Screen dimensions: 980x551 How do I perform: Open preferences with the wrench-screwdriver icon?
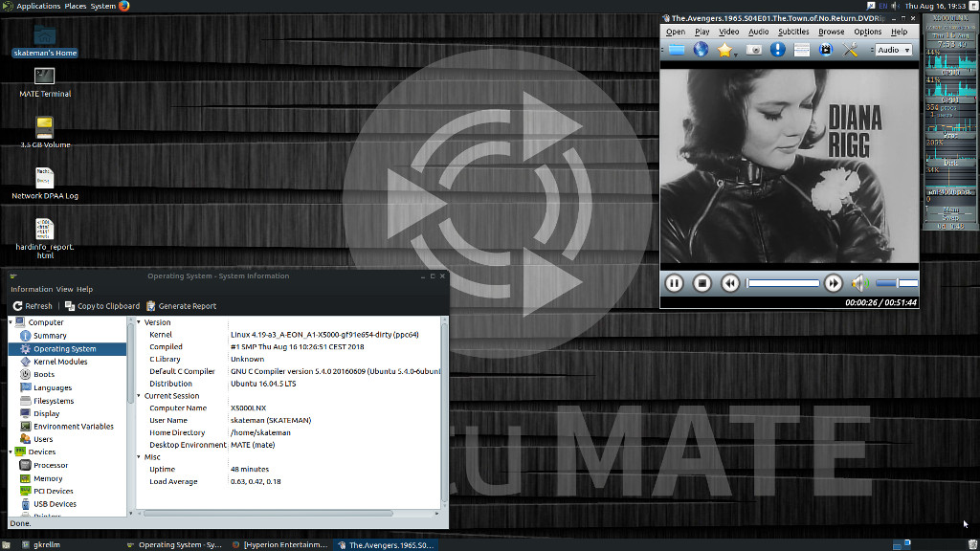point(850,50)
